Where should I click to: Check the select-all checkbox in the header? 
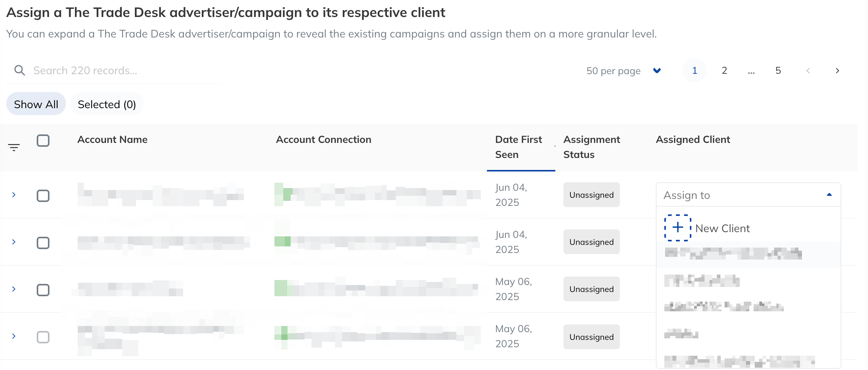point(43,141)
